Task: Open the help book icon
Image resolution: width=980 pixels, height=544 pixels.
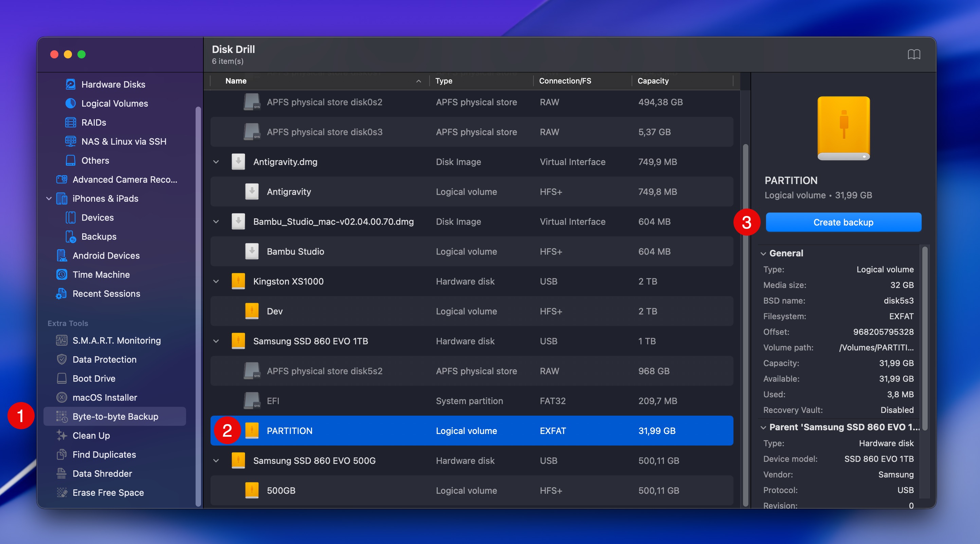Action: click(x=914, y=54)
